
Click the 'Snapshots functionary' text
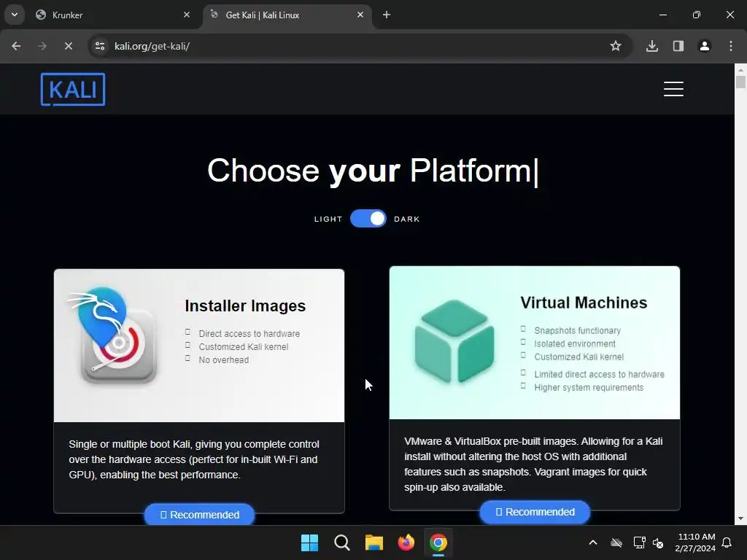pos(578,330)
